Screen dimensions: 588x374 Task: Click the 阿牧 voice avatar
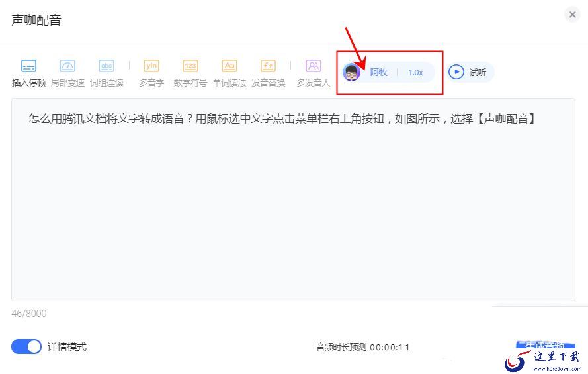352,72
